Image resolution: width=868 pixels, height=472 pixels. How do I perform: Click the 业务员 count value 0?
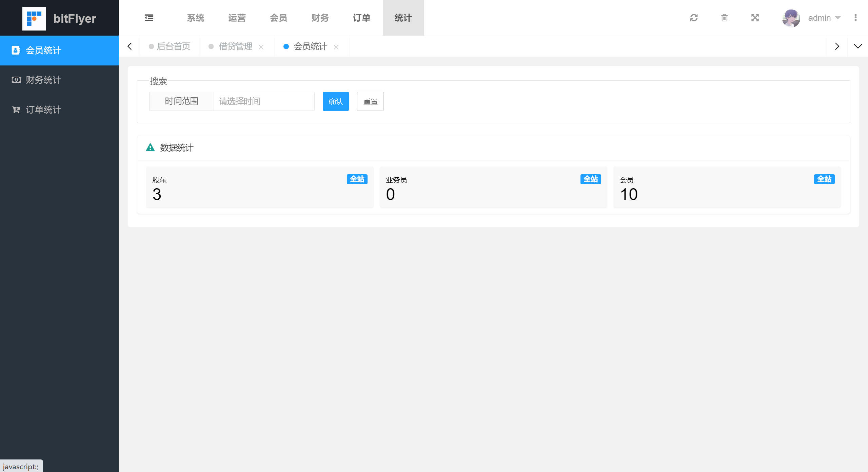tap(390, 194)
